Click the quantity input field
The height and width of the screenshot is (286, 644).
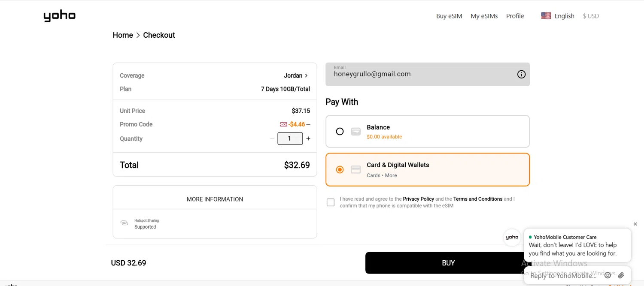pyautogui.click(x=290, y=138)
